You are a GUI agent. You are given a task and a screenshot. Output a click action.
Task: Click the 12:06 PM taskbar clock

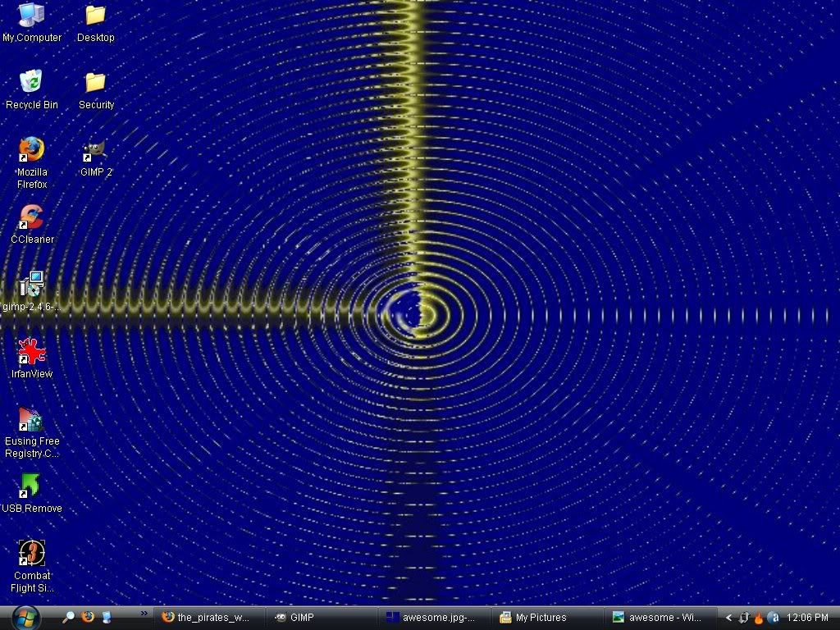(807, 618)
